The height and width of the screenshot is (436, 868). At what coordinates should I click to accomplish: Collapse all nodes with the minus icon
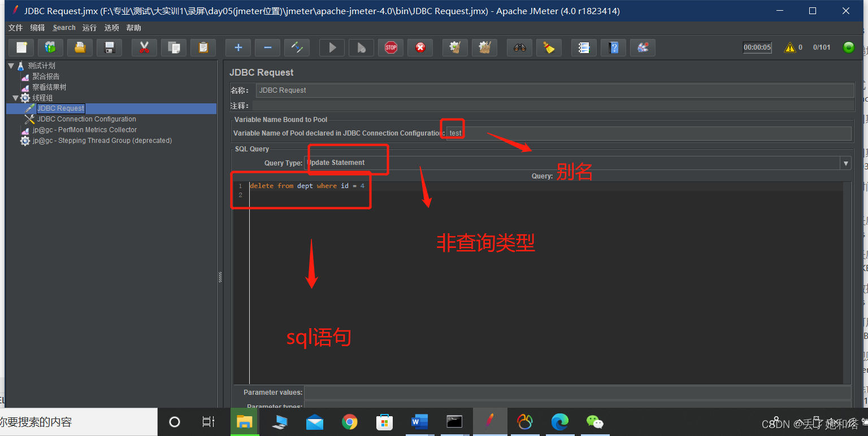tap(268, 47)
